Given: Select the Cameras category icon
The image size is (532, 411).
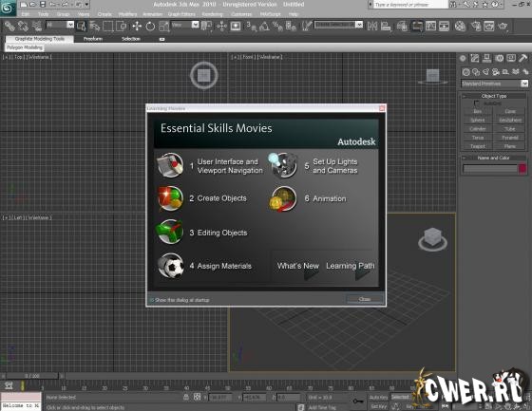Looking at the screenshot, I should point(496,72).
